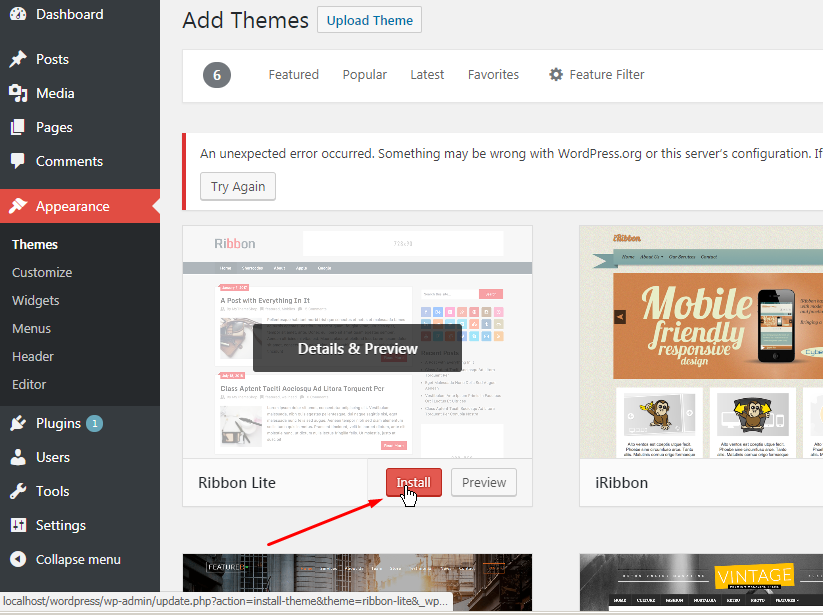Click the Tools wrench icon
This screenshot has height=615, width=823.
coord(18,491)
